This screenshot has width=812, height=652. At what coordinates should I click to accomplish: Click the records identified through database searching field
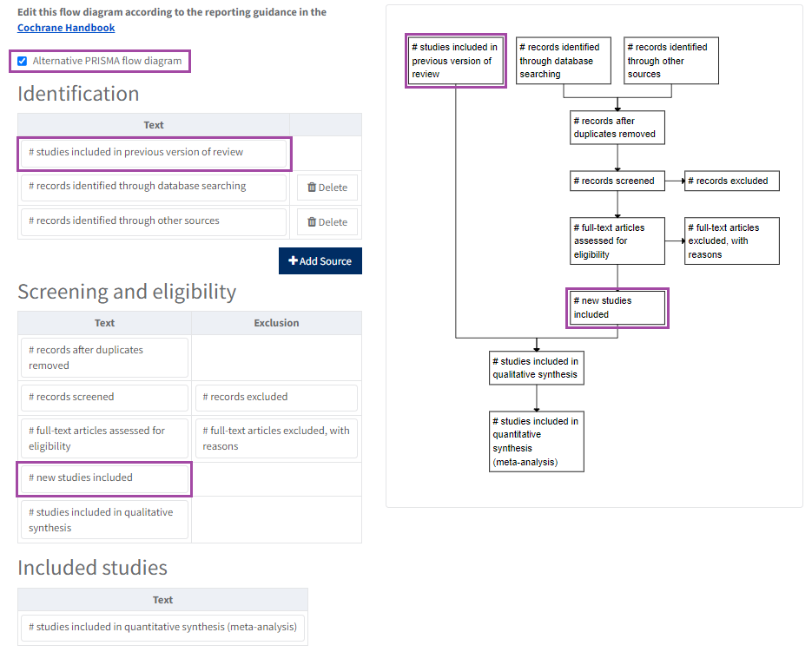pyautogui.click(x=153, y=187)
